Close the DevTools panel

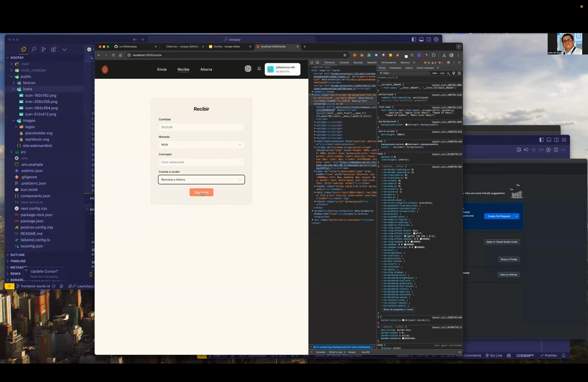point(459,62)
